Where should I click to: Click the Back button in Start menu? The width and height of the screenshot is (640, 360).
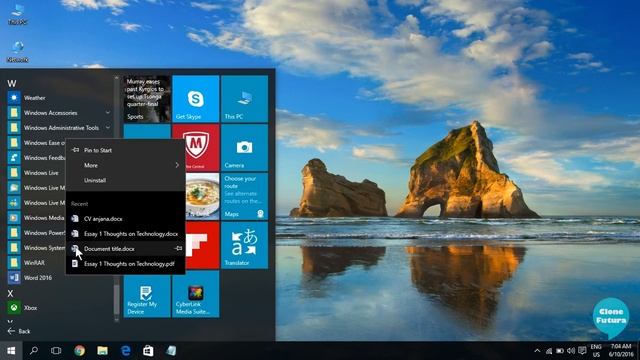19,331
